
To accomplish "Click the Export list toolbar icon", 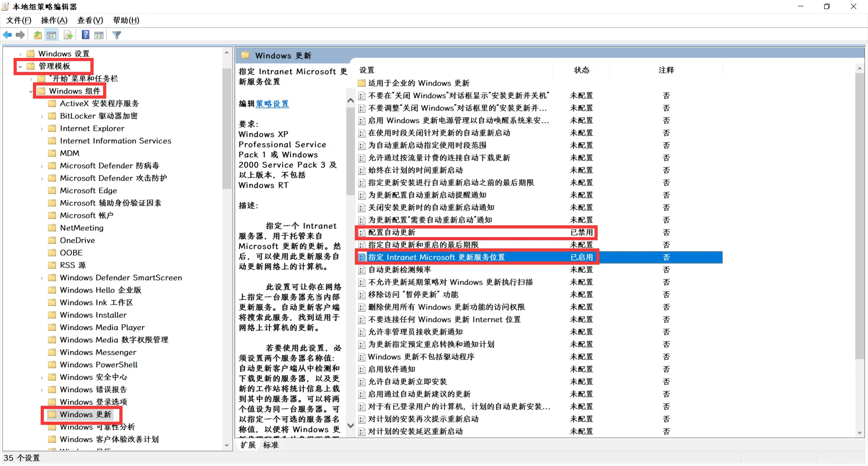I will (68, 35).
